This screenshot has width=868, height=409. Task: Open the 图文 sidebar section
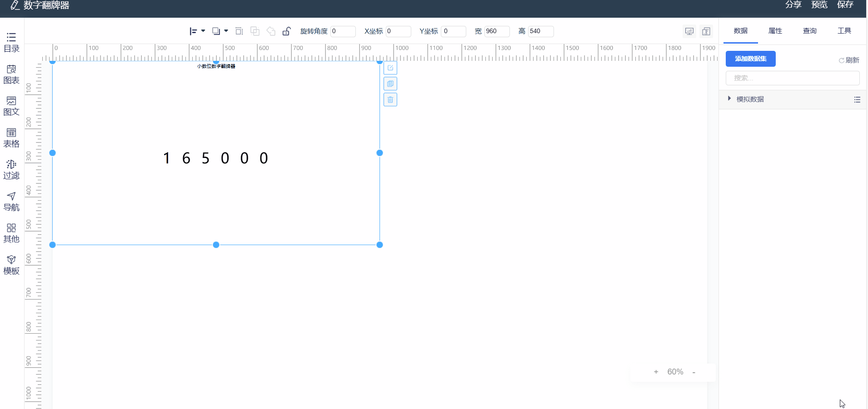[x=11, y=106]
